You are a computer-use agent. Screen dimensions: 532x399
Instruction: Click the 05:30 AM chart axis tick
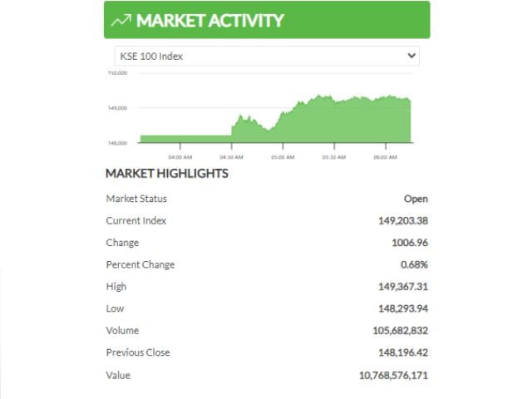pos(334,157)
